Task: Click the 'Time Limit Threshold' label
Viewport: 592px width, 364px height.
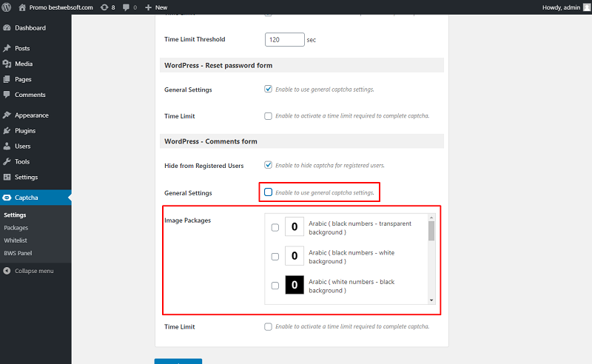Action: pyautogui.click(x=195, y=39)
